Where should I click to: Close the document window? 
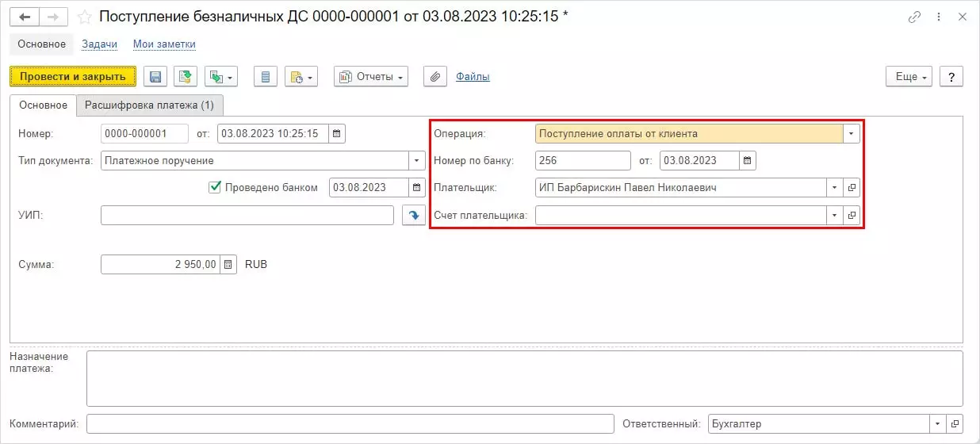[x=963, y=16]
